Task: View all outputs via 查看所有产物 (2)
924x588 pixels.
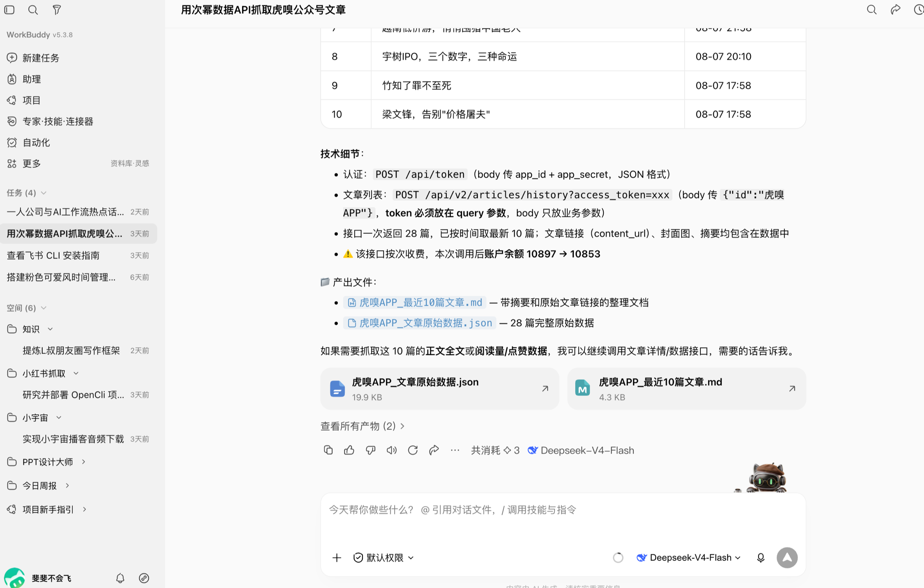Action: click(x=363, y=426)
